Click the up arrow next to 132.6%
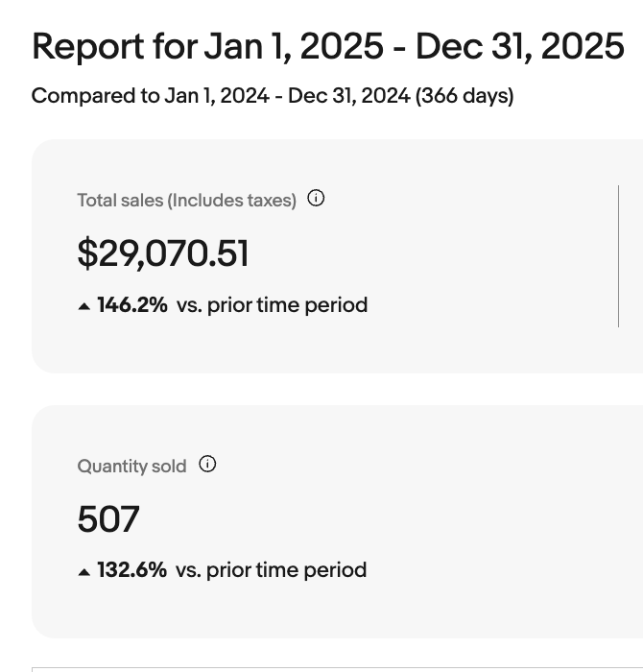This screenshot has width=643, height=672. pos(84,571)
